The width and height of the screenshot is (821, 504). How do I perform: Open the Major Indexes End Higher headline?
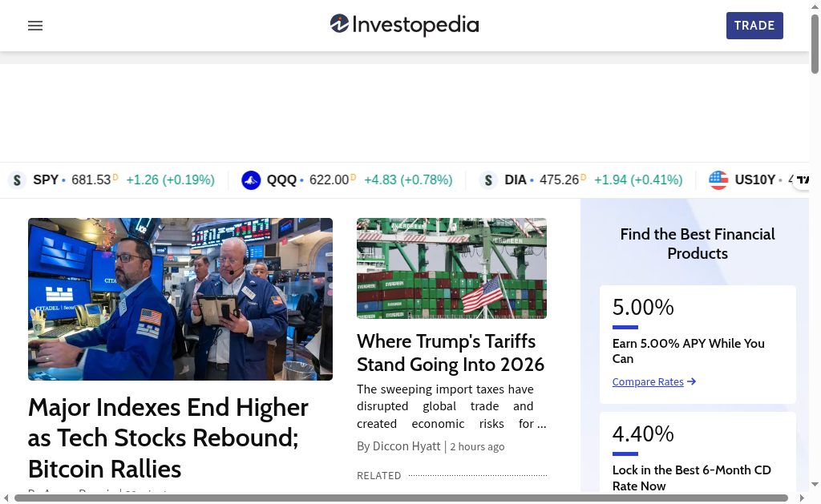168,437
